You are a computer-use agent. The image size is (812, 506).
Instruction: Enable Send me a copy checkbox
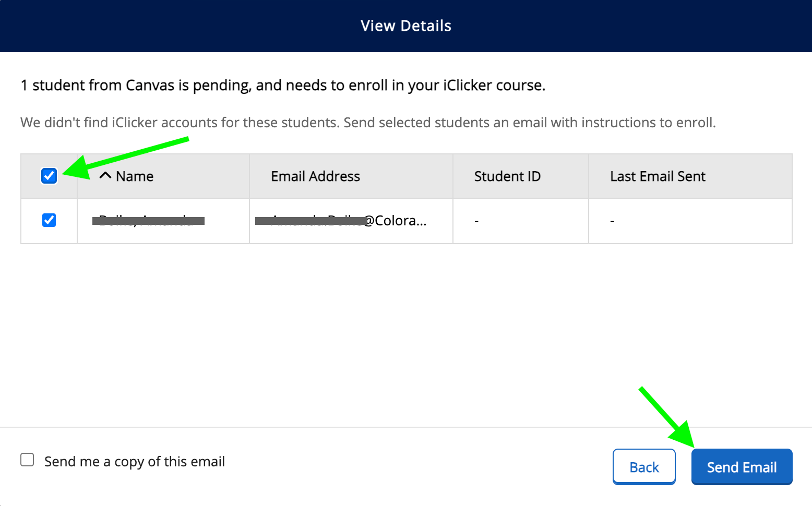tap(27, 460)
